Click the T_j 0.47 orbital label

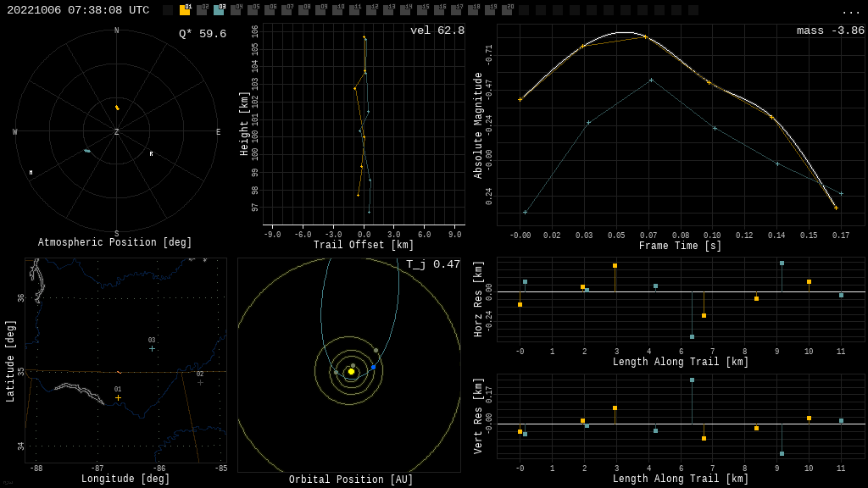(432, 264)
